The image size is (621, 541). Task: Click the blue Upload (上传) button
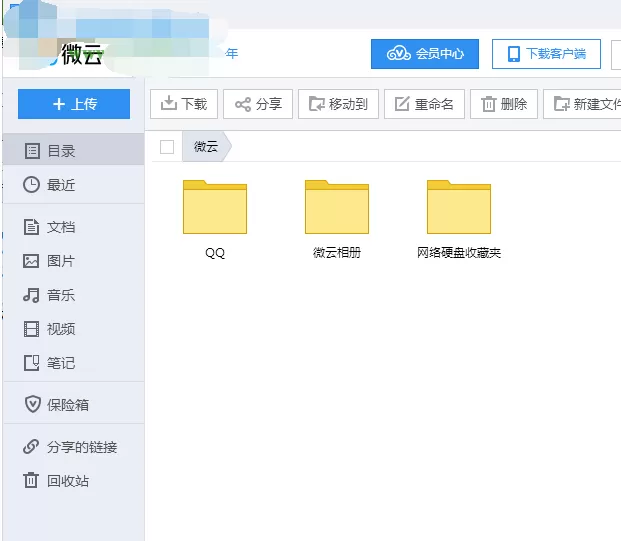point(74,104)
